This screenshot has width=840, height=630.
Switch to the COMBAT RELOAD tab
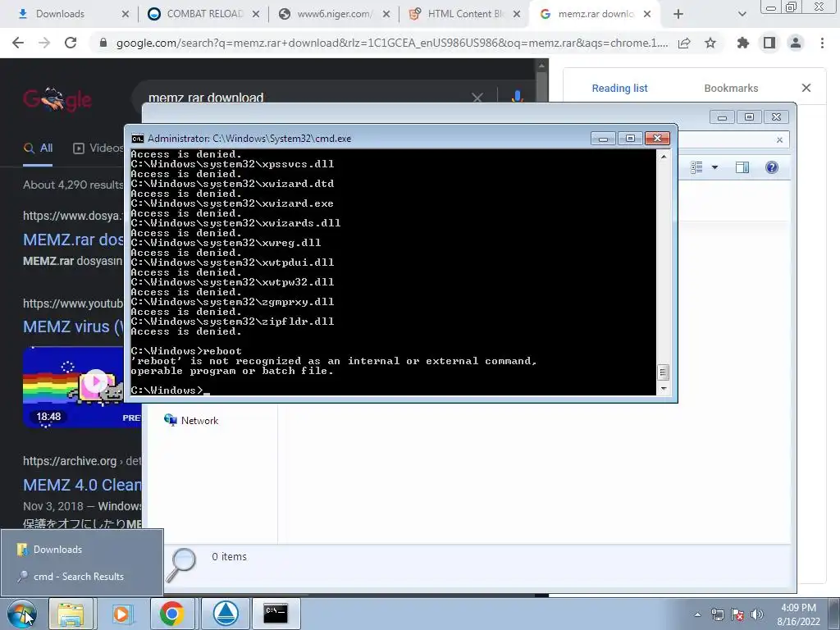click(x=204, y=14)
